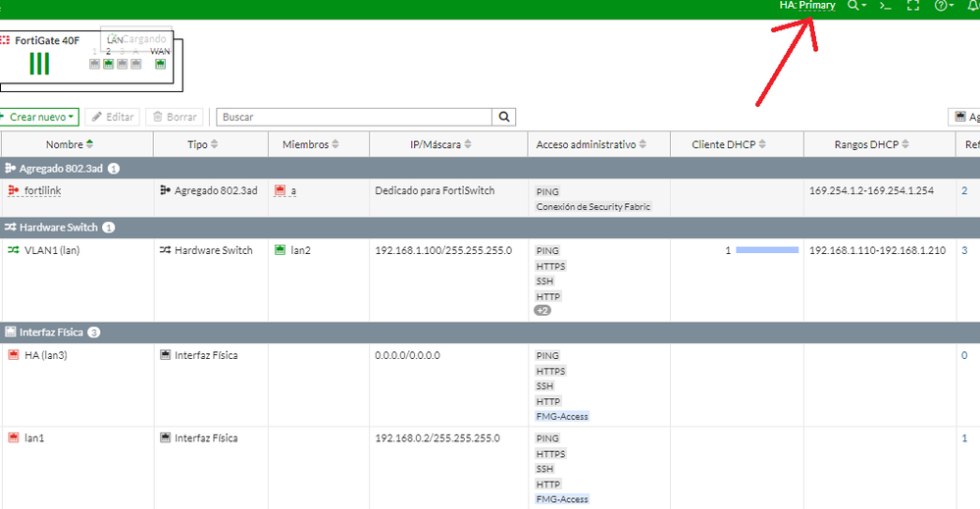Viewport: 980px width, 509px height.
Task: Select DHCP range 192.168.1.110-192.168.1.210
Action: click(878, 250)
